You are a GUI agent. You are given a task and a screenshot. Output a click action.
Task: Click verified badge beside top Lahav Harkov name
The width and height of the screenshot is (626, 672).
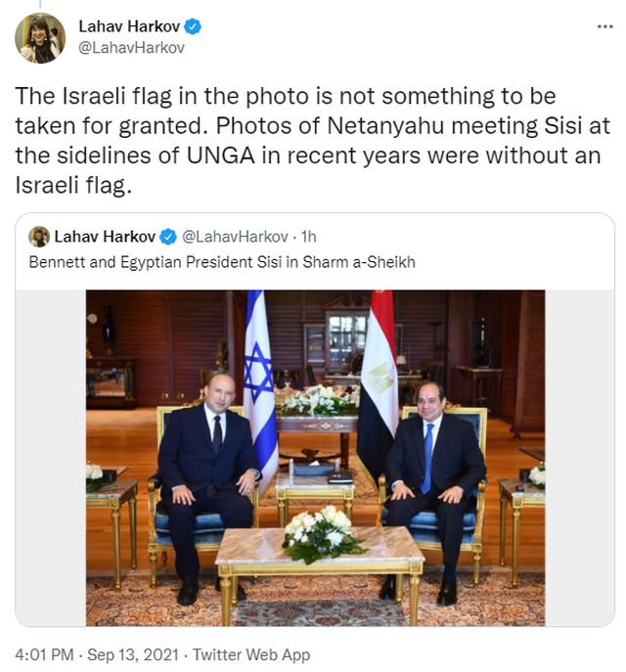(195, 26)
